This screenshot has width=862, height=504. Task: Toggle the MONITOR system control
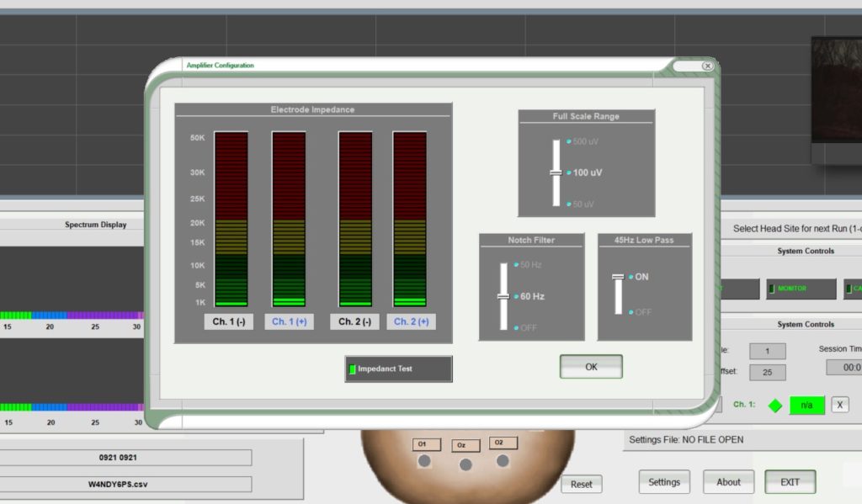801,289
